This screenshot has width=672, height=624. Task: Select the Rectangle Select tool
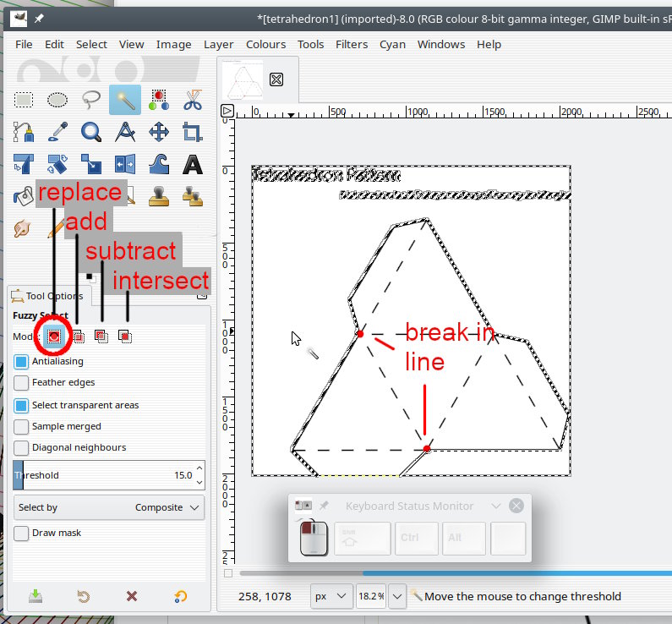(x=24, y=100)
